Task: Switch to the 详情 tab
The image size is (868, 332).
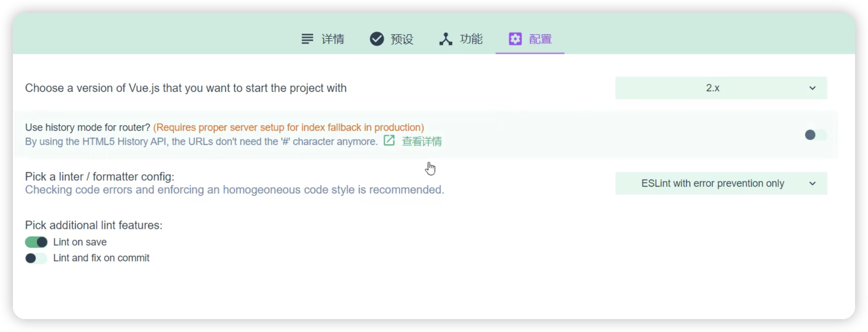Action: (x=323, y=39)
